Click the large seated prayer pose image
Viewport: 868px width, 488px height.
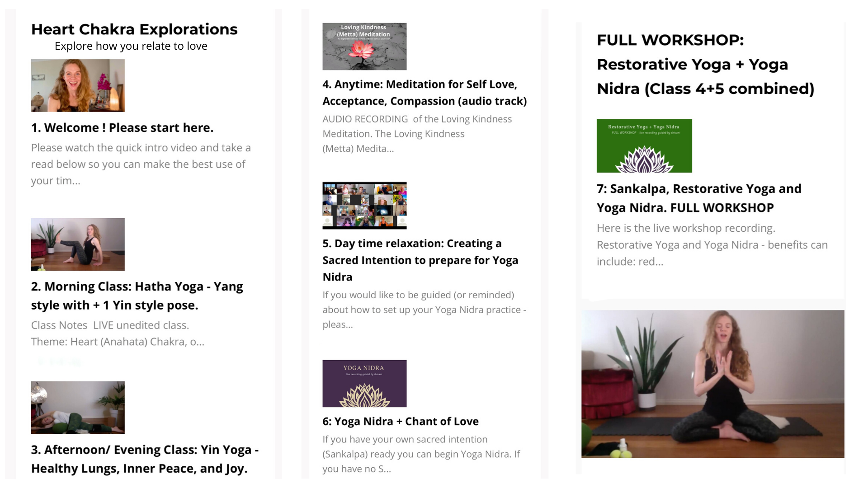coord(713,384)
